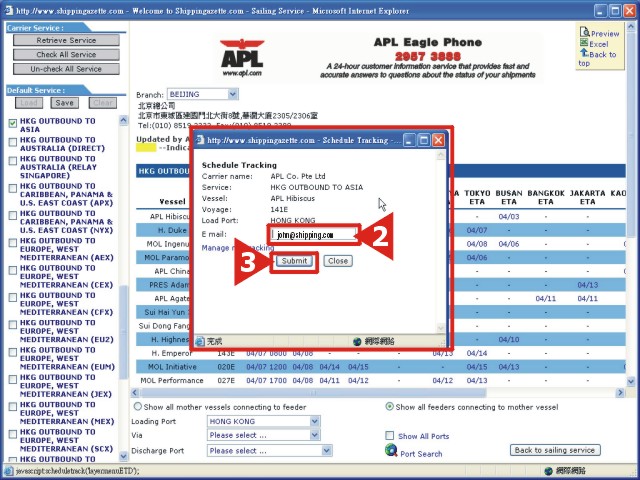Enable the Show All Ports checkbox
640x480 pixels.
(x=390, y=436)
